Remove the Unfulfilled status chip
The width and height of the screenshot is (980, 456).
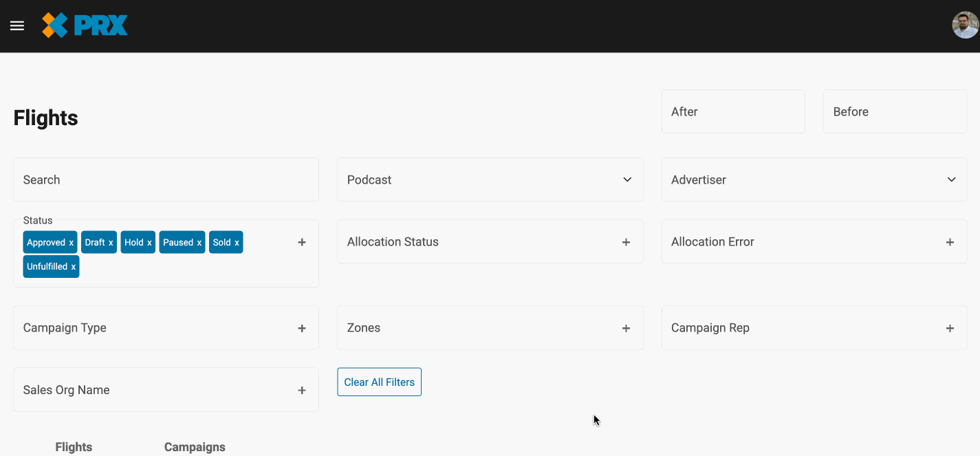tap(74, 267)
